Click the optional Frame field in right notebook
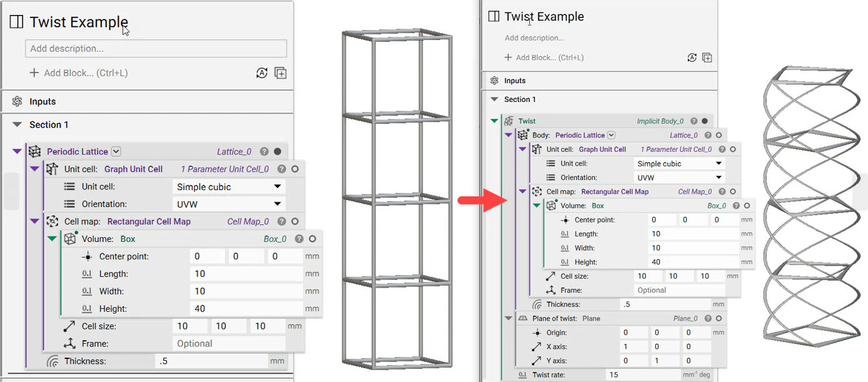868x382 pixels. (x=680, y=290)
